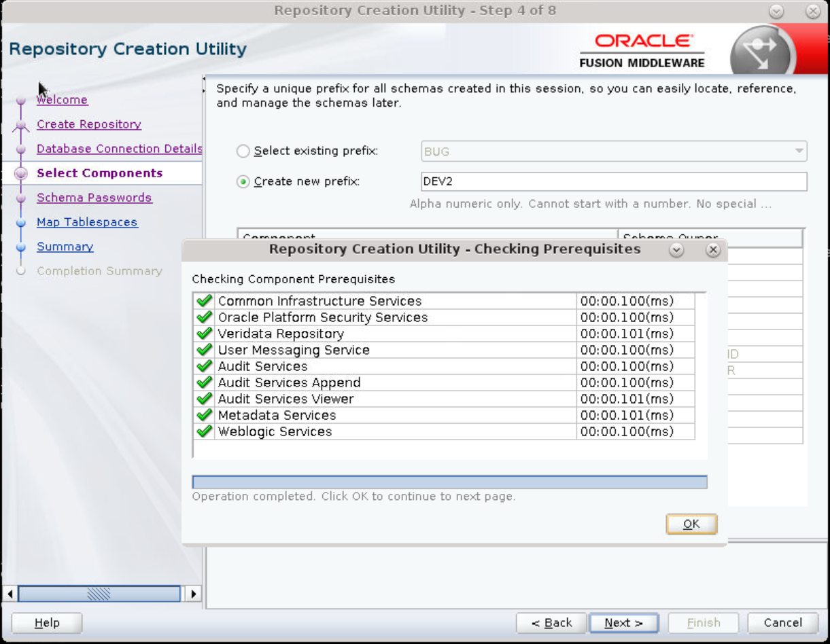Viewport: 830px width, 644px height.
Task: Open the Database Connection Details step
Action: pos(120,149)
